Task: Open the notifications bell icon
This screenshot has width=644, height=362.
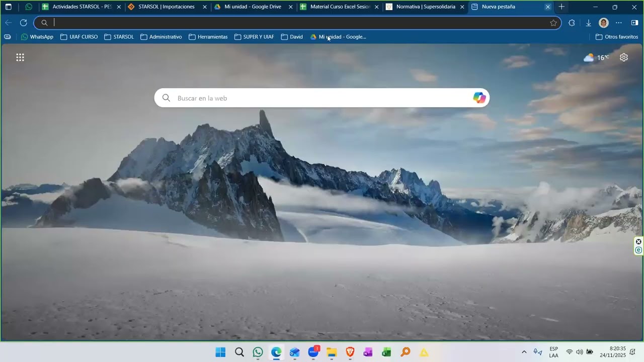Action: tap(633, 352)
